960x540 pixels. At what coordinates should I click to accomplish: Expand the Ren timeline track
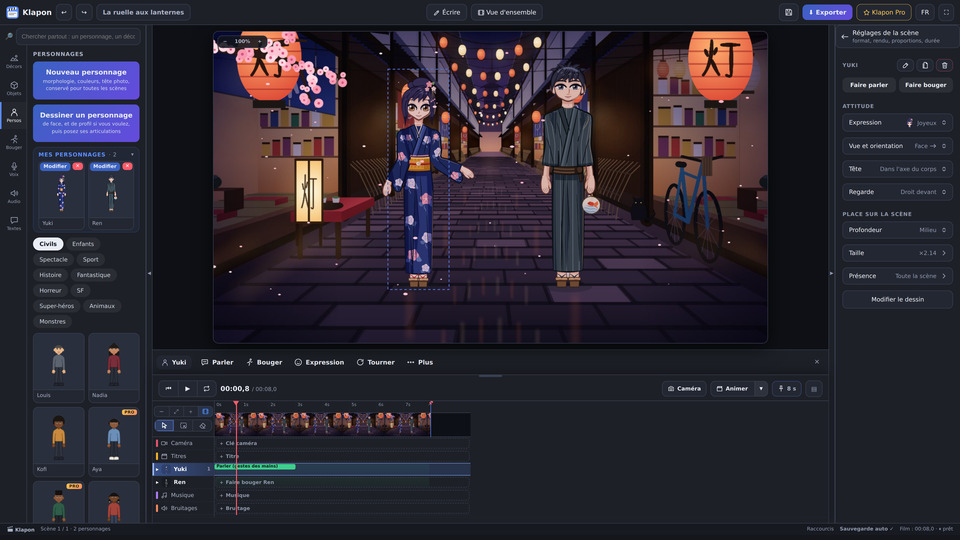pos(157,482)
